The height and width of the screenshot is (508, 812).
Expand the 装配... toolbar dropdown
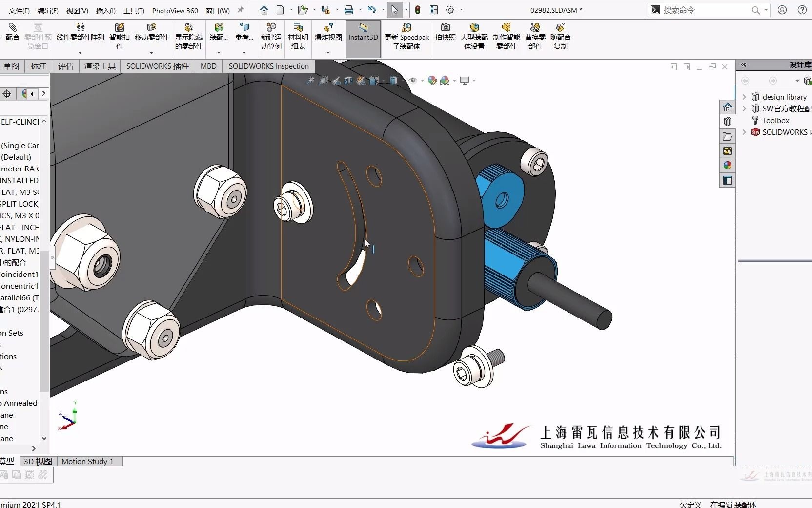pyautogui.click(x=219, y=53)
